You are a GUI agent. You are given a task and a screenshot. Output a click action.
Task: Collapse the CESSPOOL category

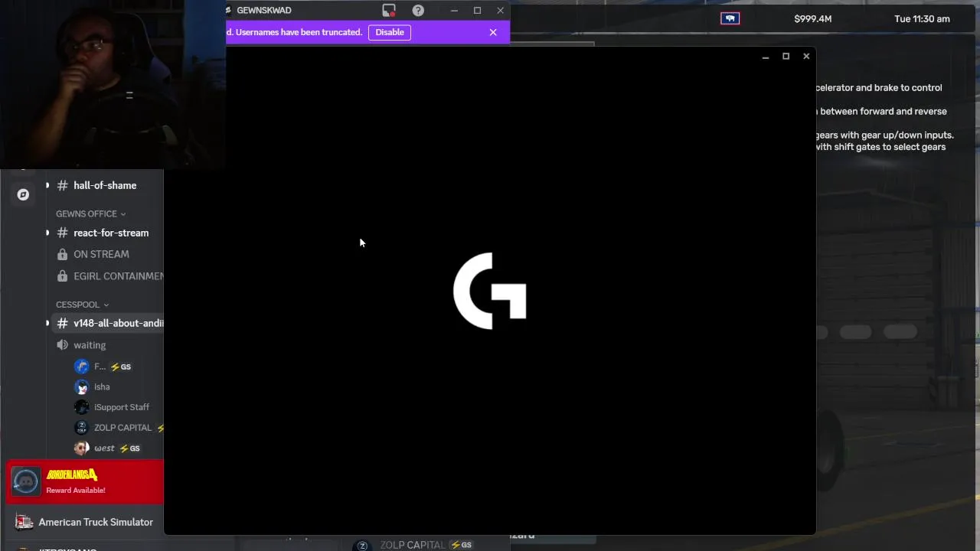click(82, 305)
